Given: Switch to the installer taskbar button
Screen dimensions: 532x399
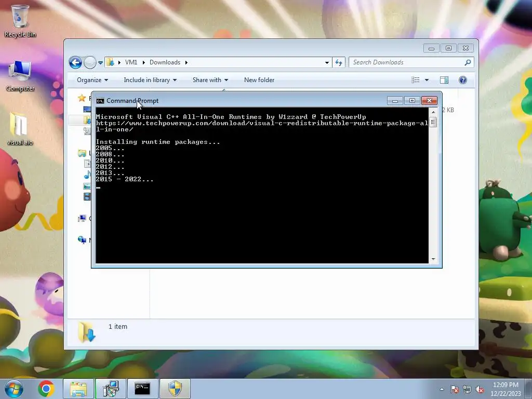Looking at the screenshot, I should pyautogui.click(x=111, y=389).
